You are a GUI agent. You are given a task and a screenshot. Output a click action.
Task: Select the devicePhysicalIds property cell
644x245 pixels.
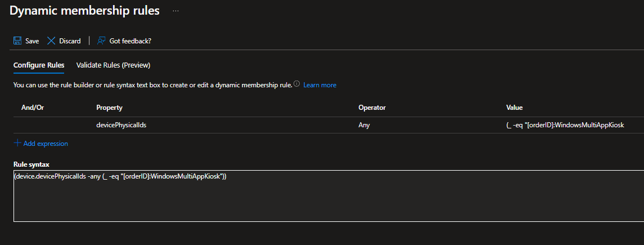121,125
